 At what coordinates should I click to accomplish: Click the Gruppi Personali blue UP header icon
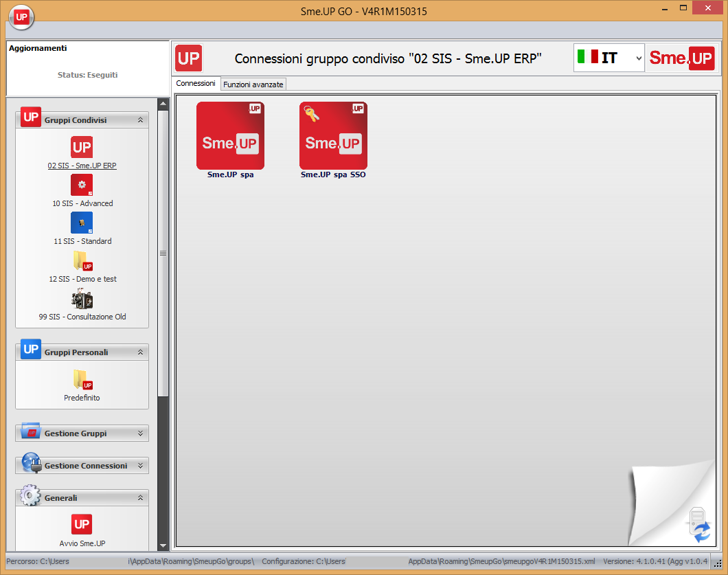31,349
